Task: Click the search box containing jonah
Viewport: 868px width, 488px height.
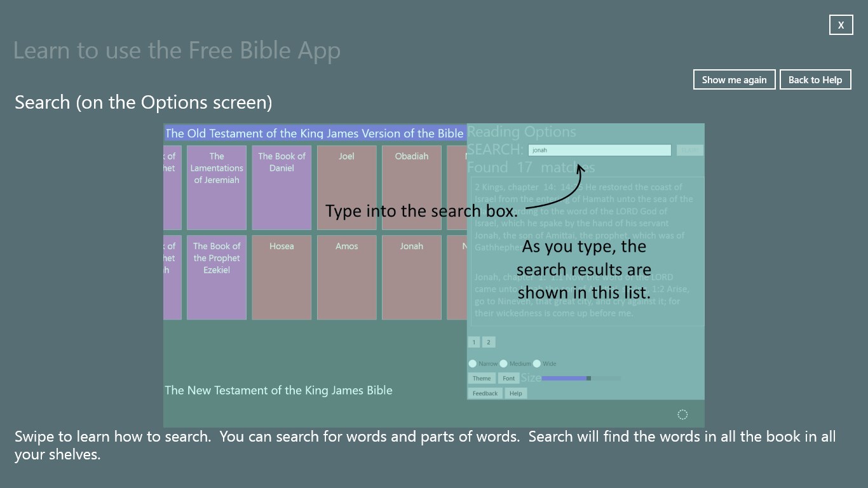Action: coord(599,150)
